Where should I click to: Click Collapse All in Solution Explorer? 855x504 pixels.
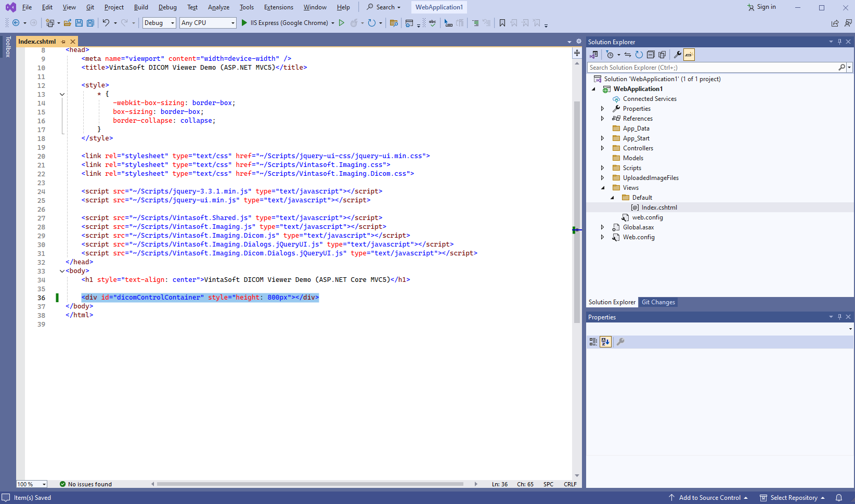650,55
